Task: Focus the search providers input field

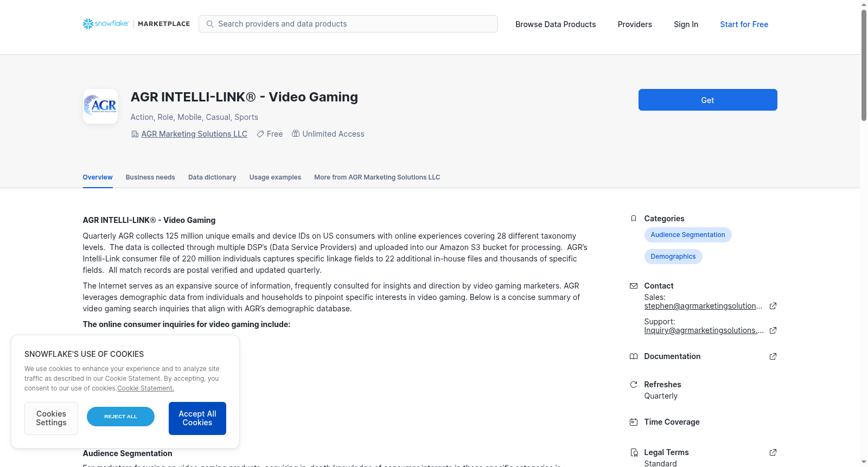Action: coord(348,24)
